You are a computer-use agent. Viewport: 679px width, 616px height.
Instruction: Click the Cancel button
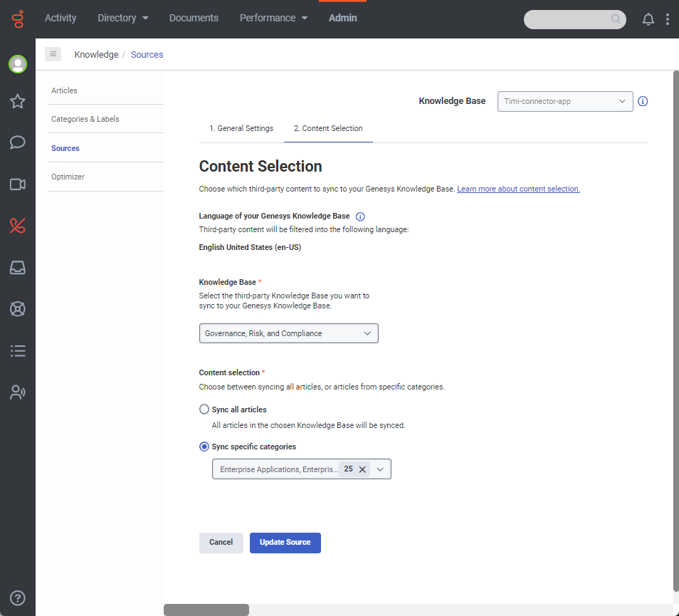pyautogui.click(x=221, y=543)
